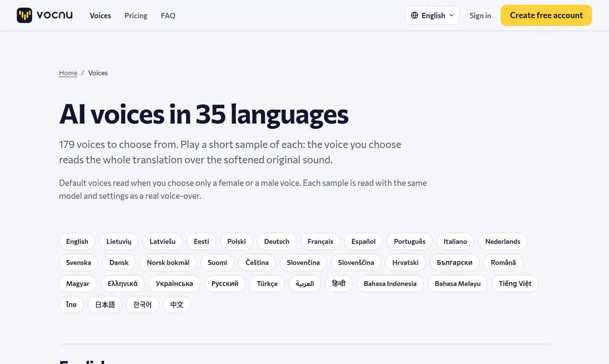The width and height of the screenshot is (609, 364).
Task: Select the Suomi language chip
Action: coord(217,262)
